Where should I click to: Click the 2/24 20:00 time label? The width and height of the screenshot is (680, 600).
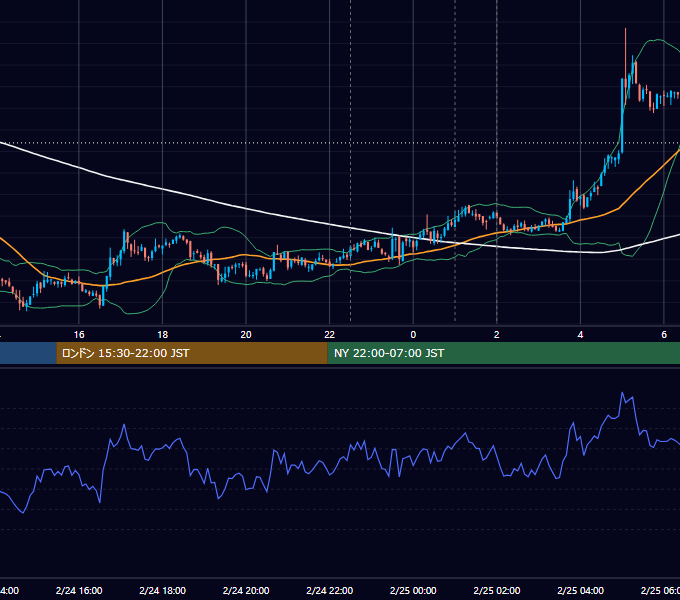pyautogui.click(x=246, y=591)
